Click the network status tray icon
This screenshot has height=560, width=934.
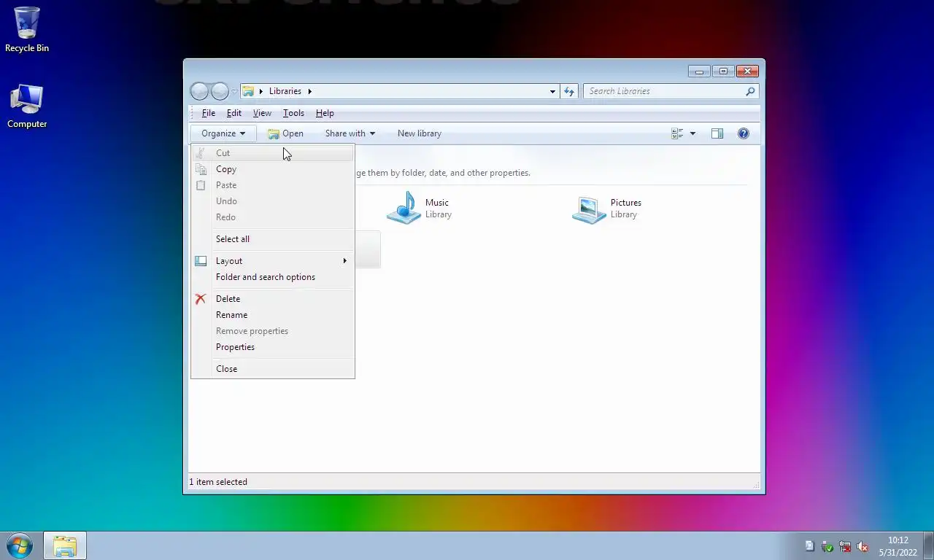click(845, 546)
